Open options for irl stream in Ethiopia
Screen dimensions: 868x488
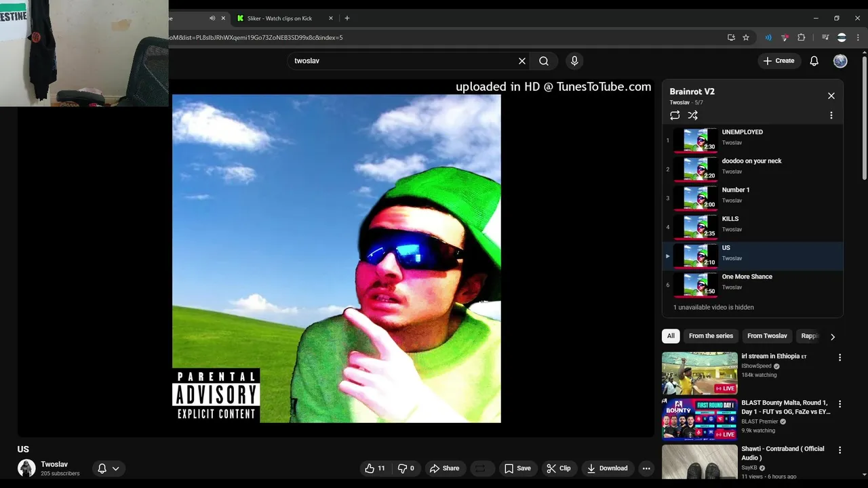point(840,357)
